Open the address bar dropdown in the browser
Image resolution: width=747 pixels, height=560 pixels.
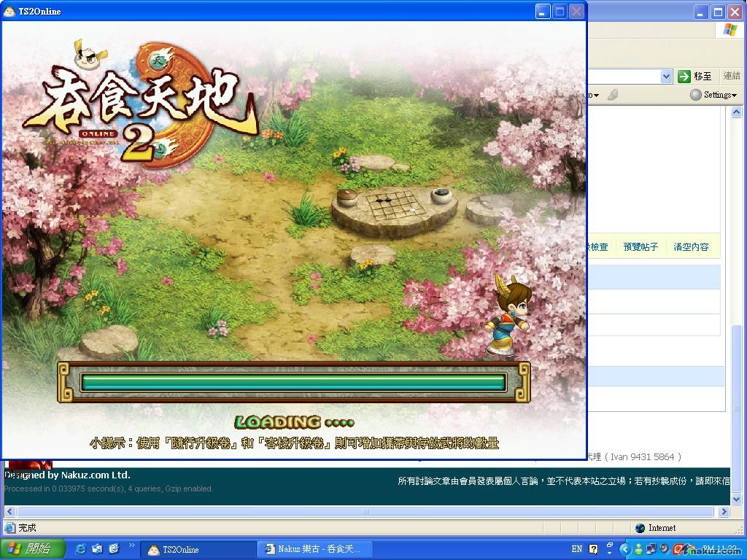click(666, 76)
